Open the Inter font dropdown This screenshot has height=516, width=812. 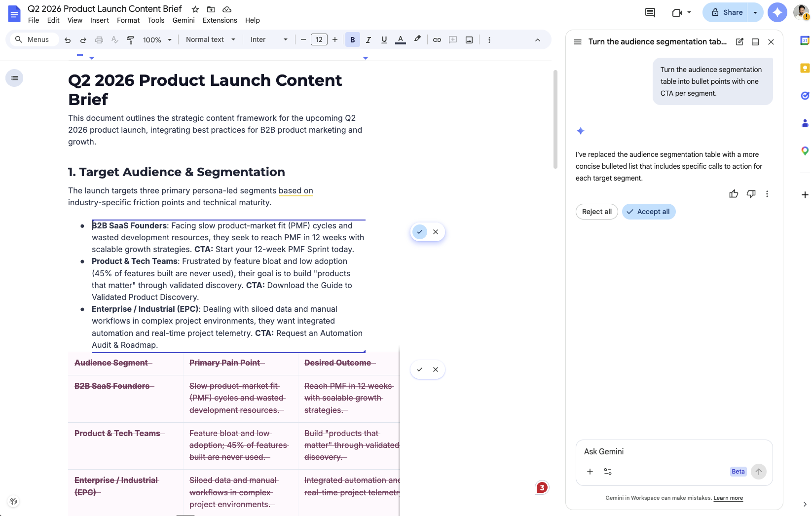[x=269, y=40]
